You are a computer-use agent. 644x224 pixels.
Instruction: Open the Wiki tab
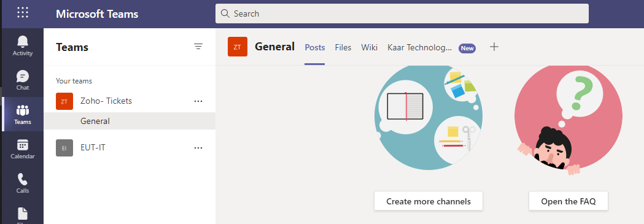(369, 48)
